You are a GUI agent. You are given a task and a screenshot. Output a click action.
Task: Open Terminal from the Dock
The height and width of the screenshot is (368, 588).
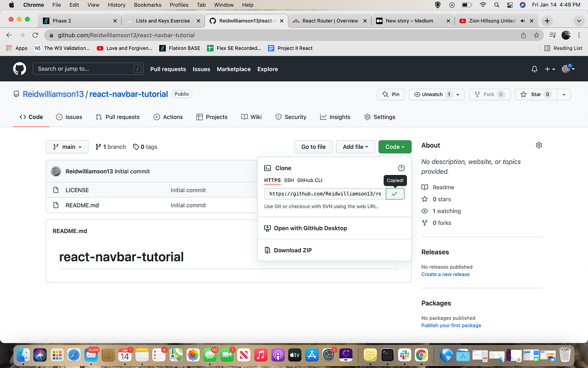pos(387,355)
